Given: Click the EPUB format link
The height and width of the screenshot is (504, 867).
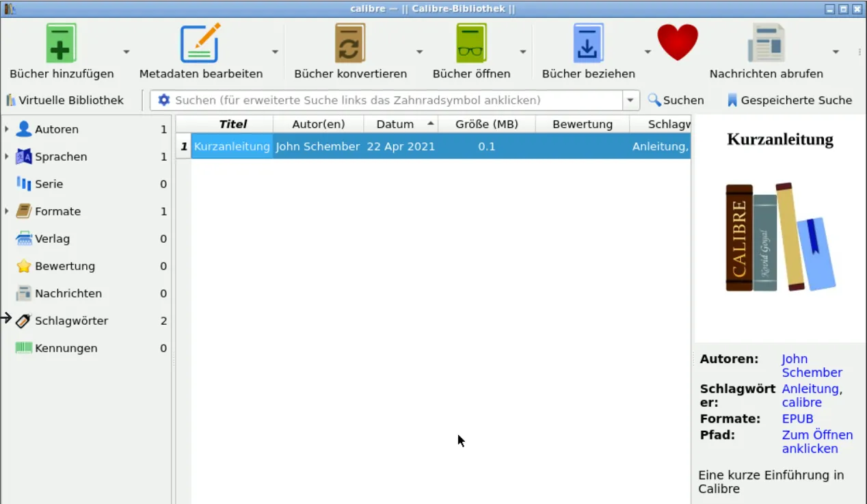Looking at the screenshot, I should (x=797, y=419).
